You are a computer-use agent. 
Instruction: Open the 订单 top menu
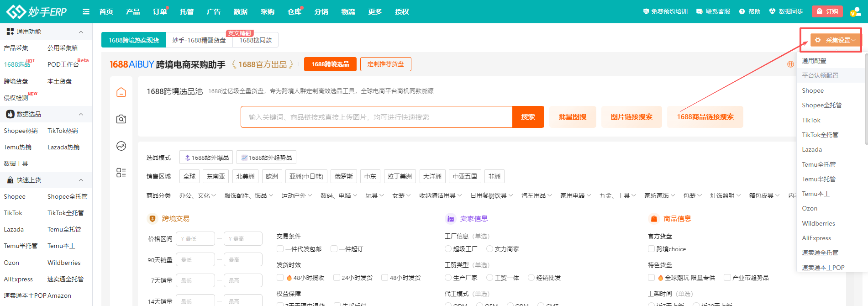[x=160, y=11]
